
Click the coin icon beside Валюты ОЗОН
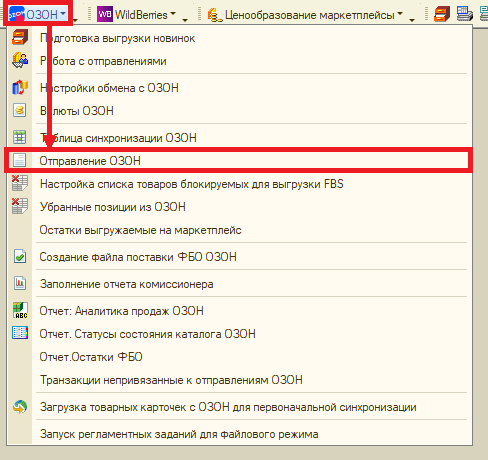[x=19, y=110]
